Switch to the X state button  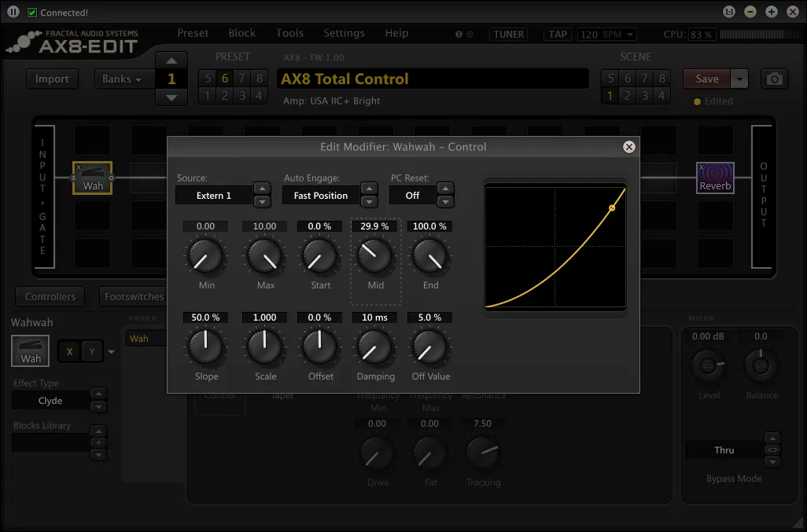(x=69, y=351)
